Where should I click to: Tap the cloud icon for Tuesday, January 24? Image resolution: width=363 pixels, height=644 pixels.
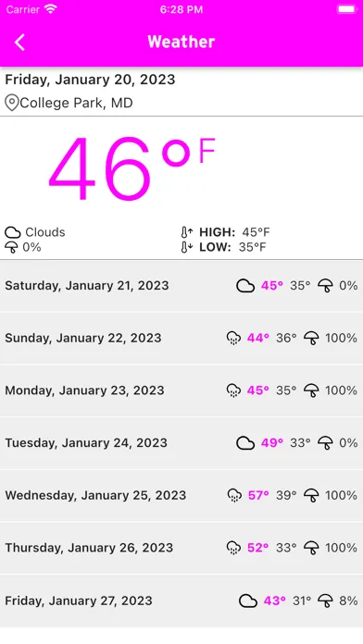point(245,443)
